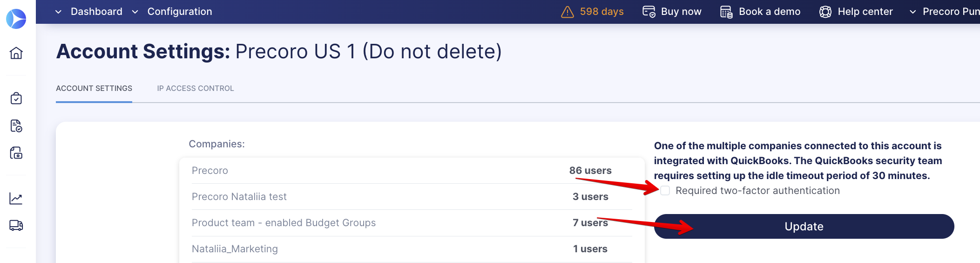Open the delivery truck sidebar icon
Image resolution: width=980 pixels, height=263 pixels.
[16, 226]
